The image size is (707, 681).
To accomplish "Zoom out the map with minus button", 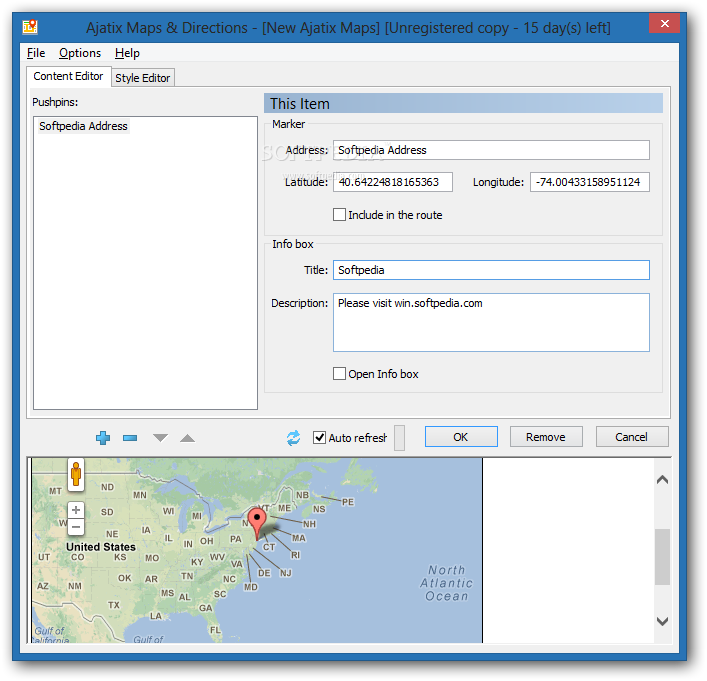I will [x=76, y=527].
